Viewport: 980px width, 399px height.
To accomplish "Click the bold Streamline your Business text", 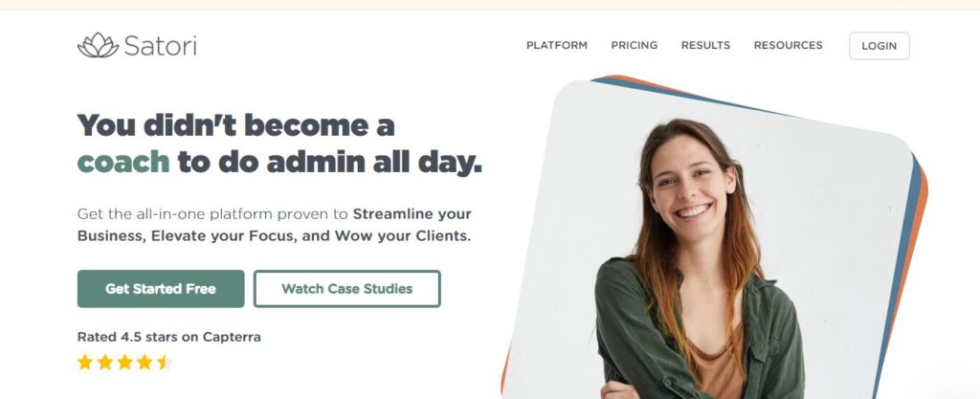I will (275, 226).
